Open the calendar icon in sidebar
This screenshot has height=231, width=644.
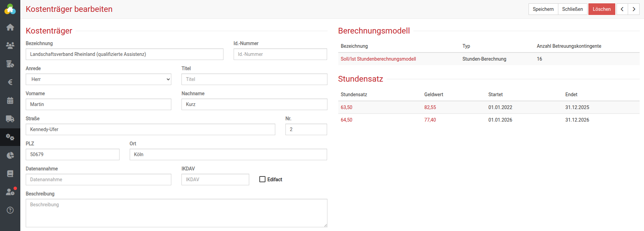tap(10, 101)
